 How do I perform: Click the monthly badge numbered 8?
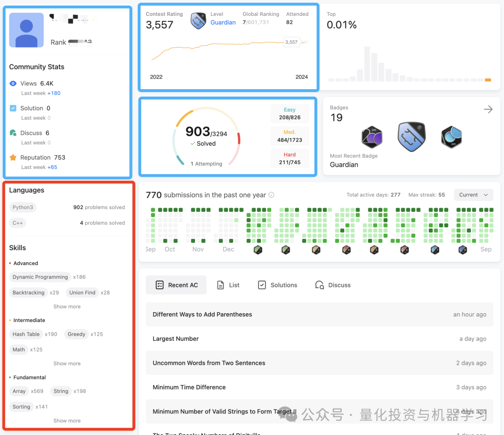[462, 250]
